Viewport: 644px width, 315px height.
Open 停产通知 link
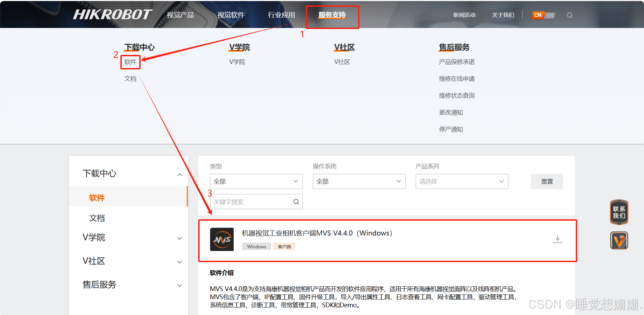click(451, 129)
